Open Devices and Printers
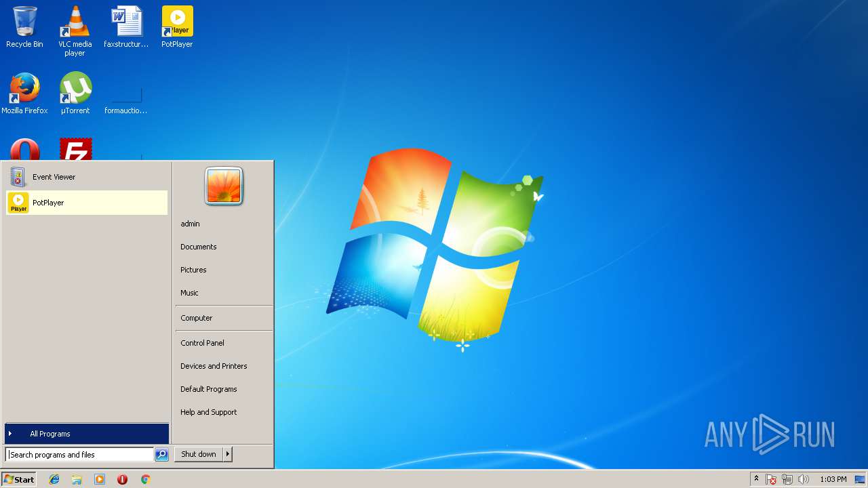Image resolution: width=868 pixels, height=488 pixels. 224,366
